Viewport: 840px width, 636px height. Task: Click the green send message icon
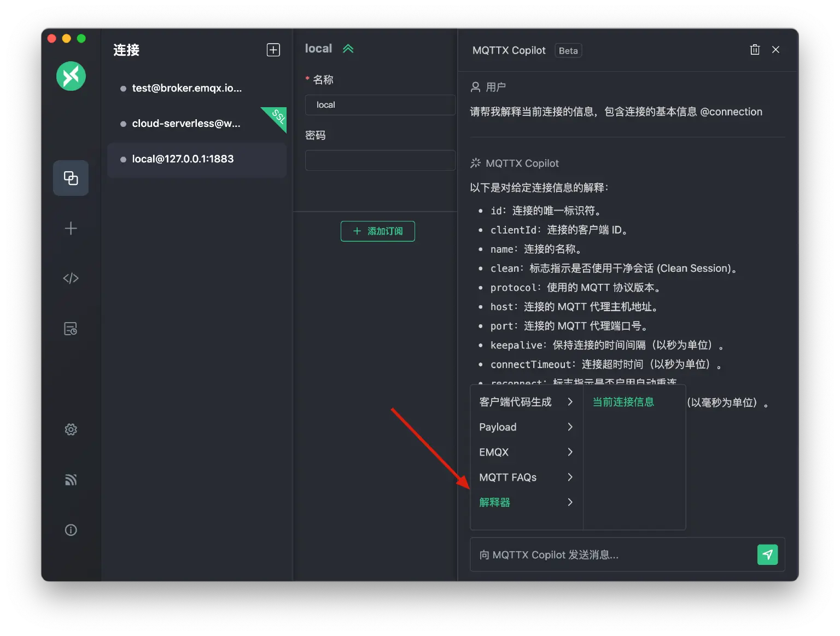click(768, 555)
